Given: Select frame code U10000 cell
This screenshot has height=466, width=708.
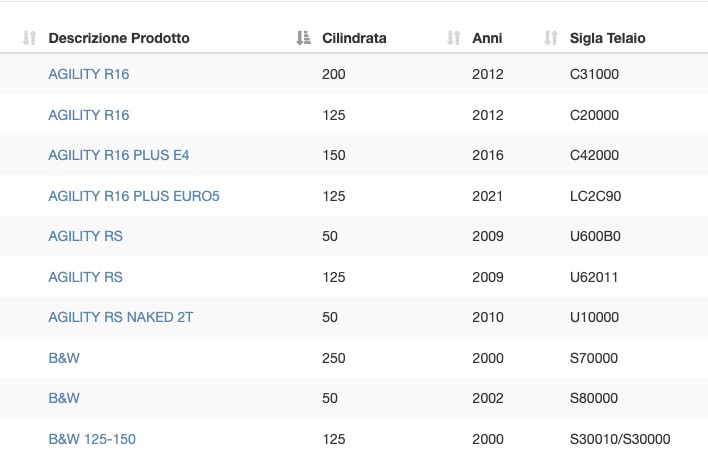Looking at the screenshot, I should tap(594, 317).
